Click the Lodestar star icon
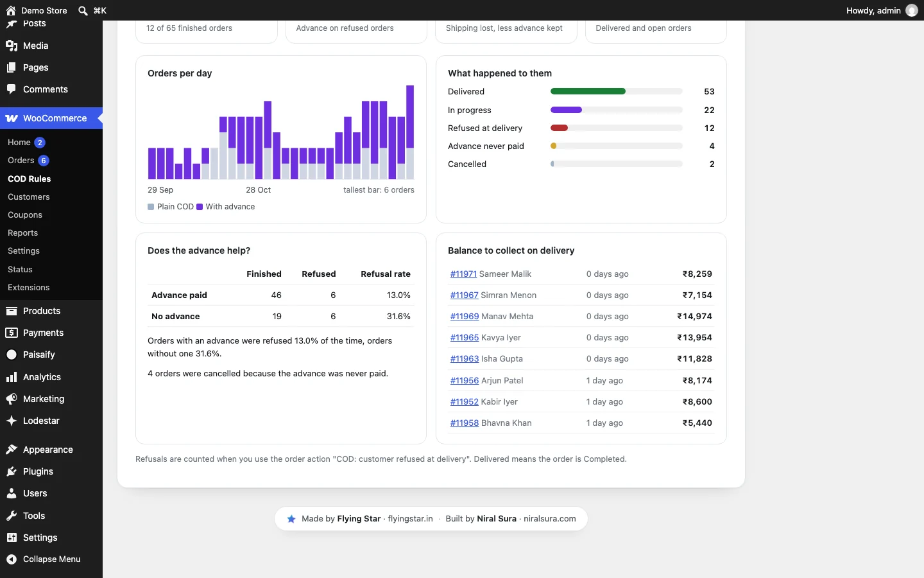This screenshot has height=578, width=924. tap(12, 421)
